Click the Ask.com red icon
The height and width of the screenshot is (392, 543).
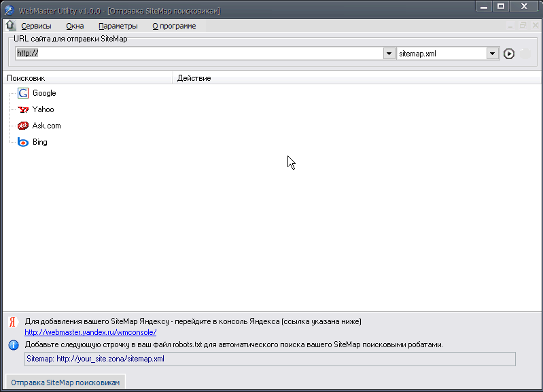pos(23,126)
